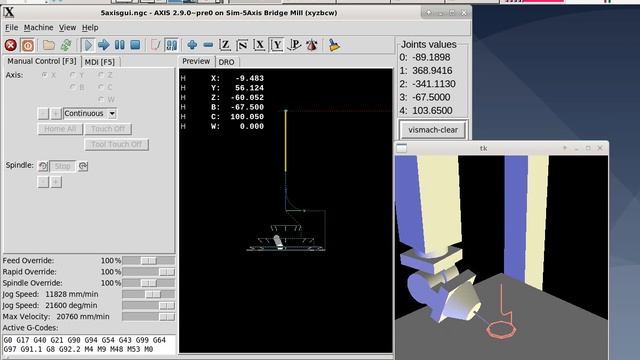This screenshot has height=360, width=640.
Task: Click the Home All button
Action: [x=60, y=129]
